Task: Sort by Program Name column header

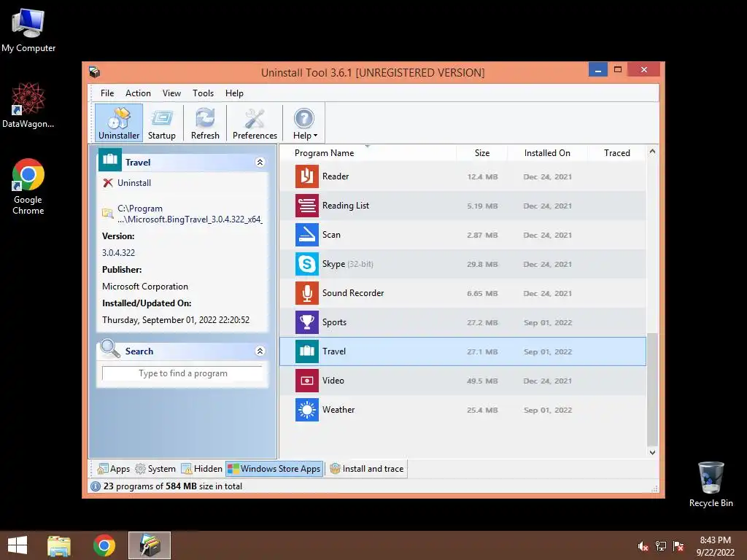Action: (x=368, y=153)
